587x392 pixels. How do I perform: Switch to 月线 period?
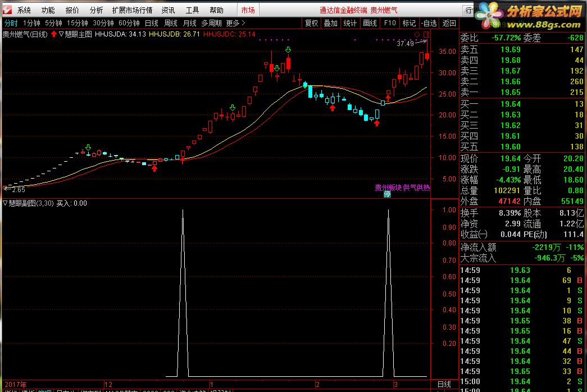pos(189,23)
